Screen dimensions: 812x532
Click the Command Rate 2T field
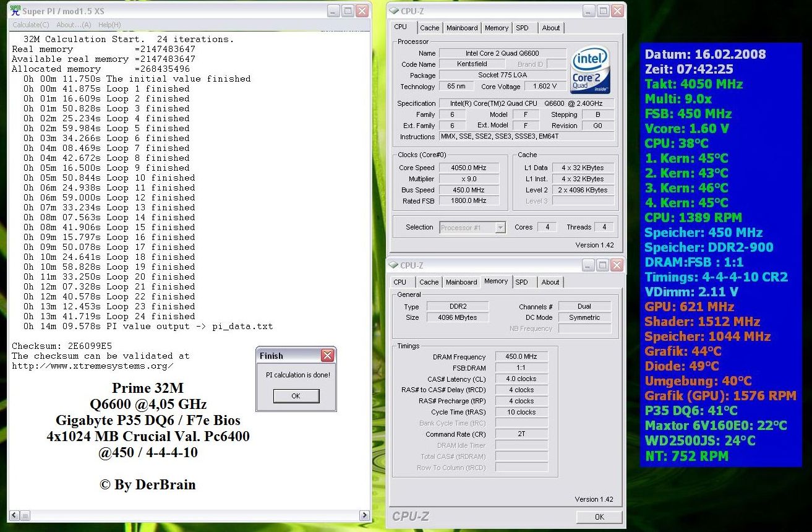click(x=521, y=434)
